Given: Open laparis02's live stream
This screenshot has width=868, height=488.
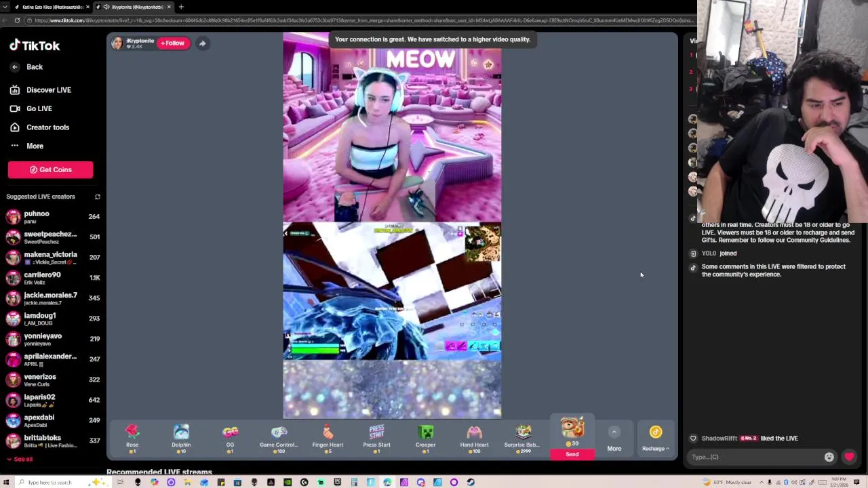Looking at the screenshot, I should [53, 400].
